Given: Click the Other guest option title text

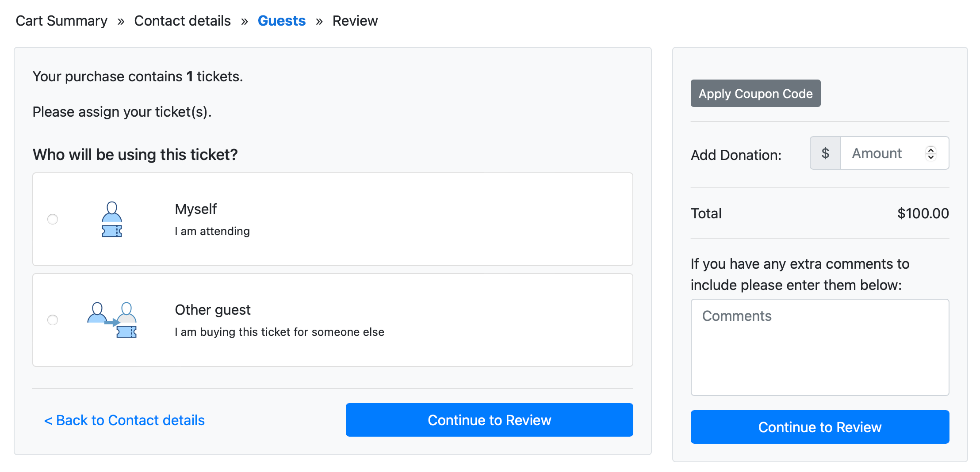Looking at the screenshot, I should [x=213, y=310].
